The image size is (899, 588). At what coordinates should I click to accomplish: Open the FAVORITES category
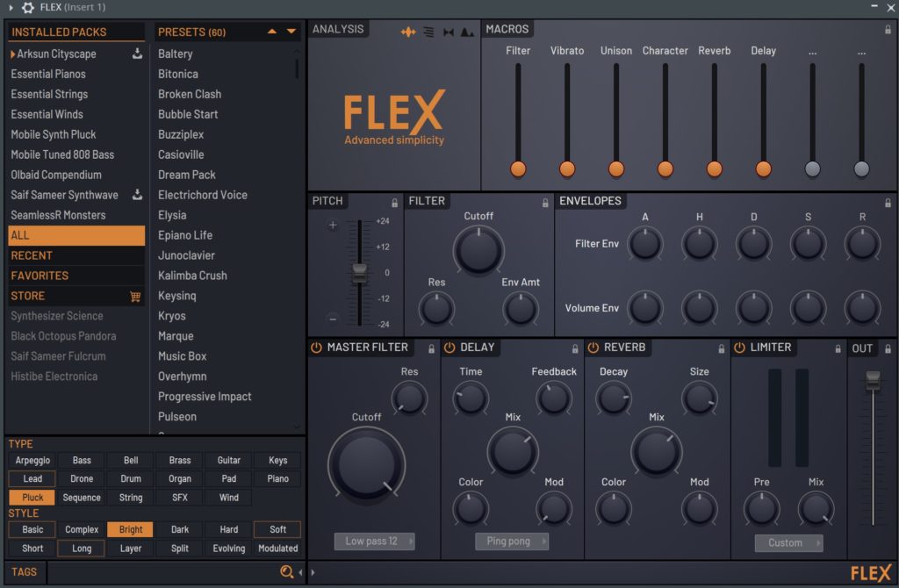[x=76, y=276]
